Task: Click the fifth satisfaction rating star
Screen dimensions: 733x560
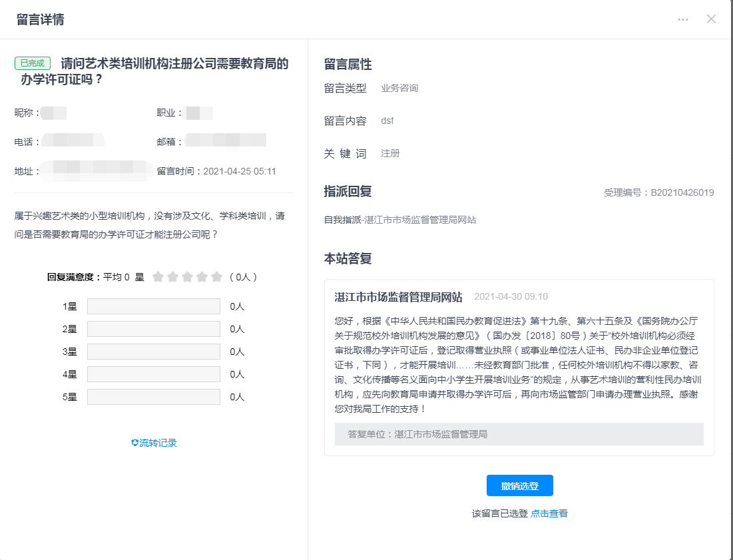Action: pos(216,277)
